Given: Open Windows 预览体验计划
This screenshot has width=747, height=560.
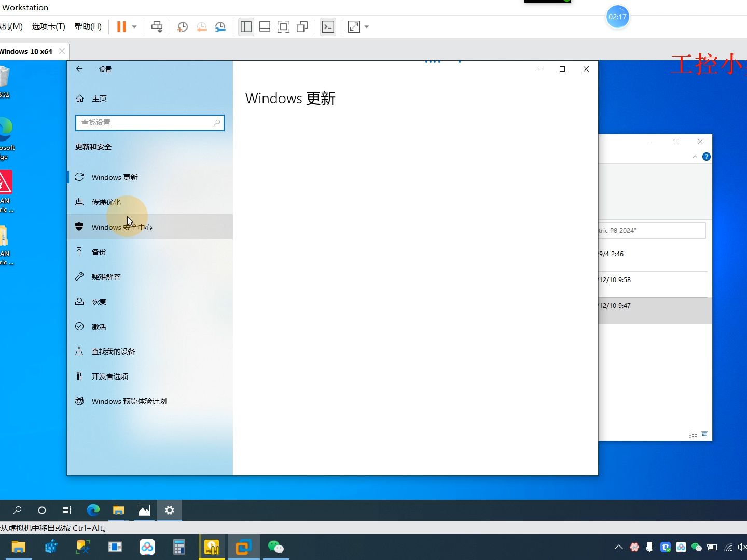Looking at the screenshot, I should tap(149, 401).
